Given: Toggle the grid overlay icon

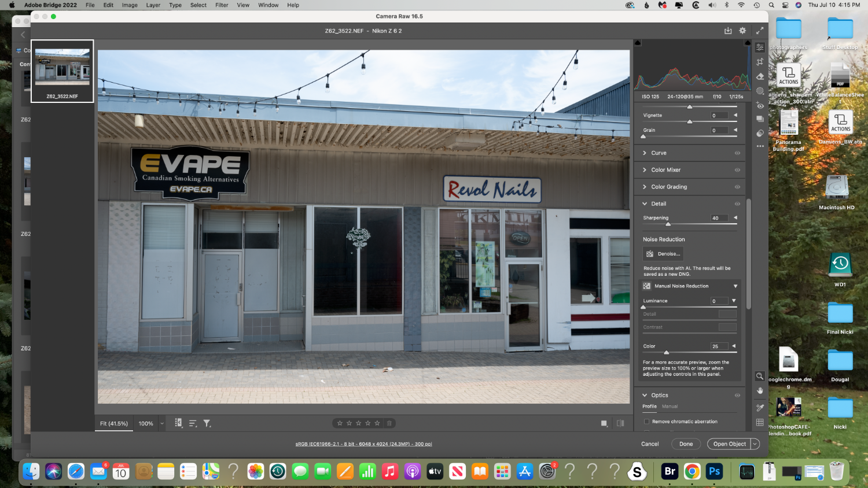Looking at the screenshot, I should click(760, 423).
